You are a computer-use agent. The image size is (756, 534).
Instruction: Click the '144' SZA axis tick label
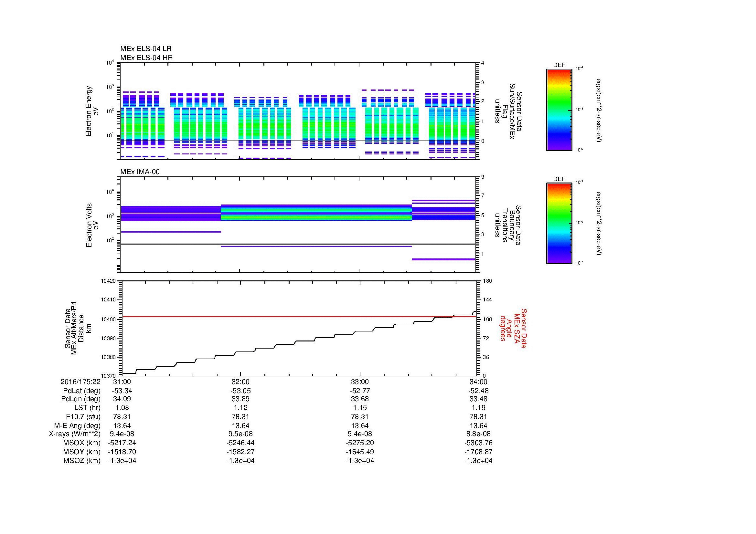click(487, 300)
